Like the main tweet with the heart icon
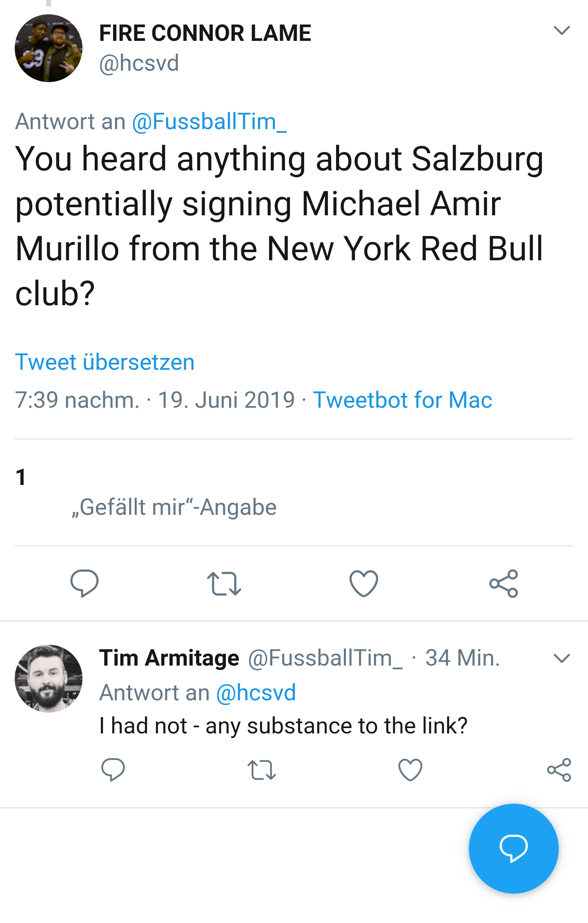This screenshot has height=923, width=588. 364,583
